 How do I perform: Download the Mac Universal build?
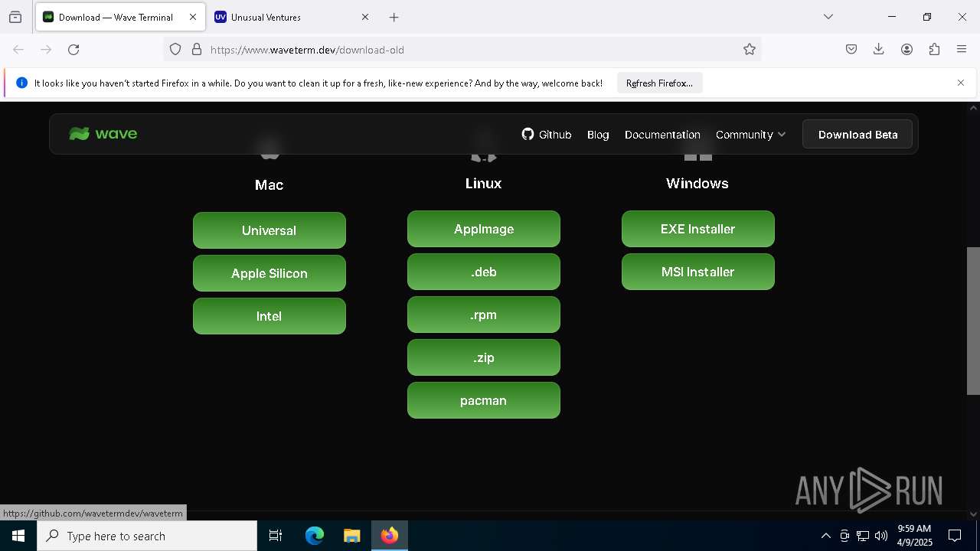[x=269, y=230]
